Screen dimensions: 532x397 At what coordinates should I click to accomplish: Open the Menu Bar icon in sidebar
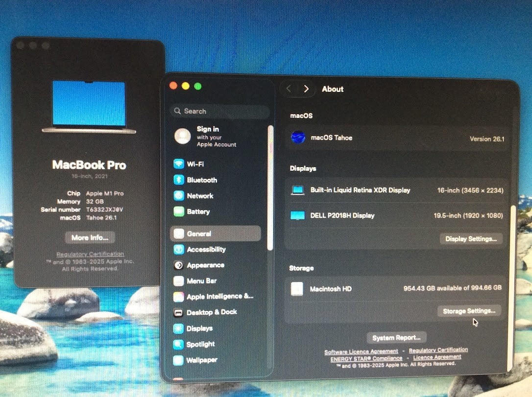coord(179,280)
